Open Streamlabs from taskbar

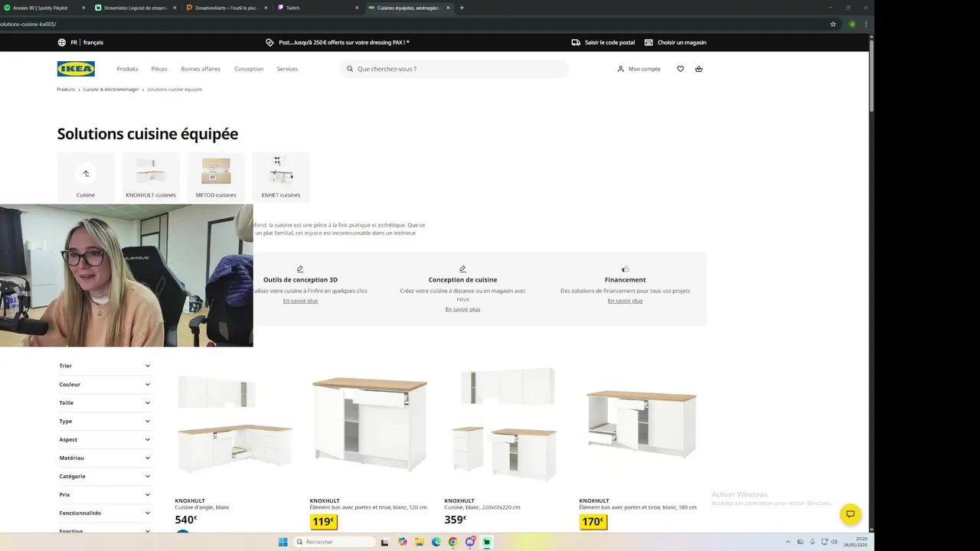point(487,542)
